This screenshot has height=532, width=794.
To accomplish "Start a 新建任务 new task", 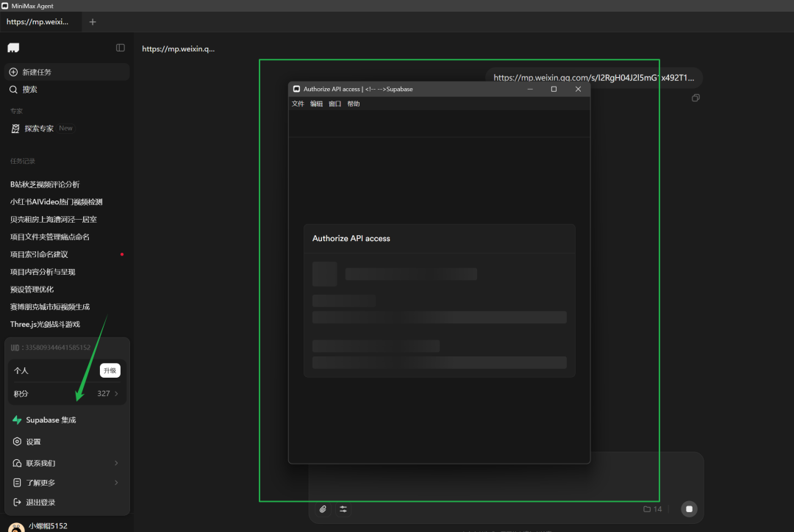I will point(37,72).
